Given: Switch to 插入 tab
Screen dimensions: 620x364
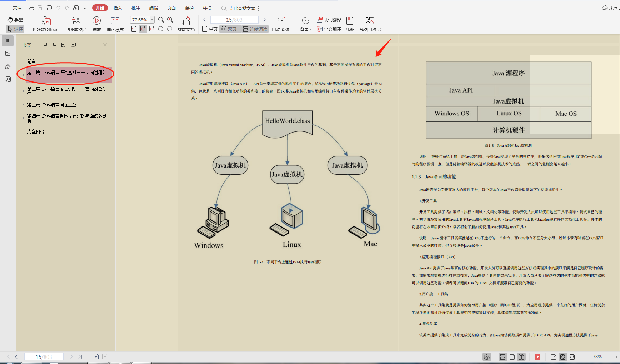Looking at the screenshot, I should pyautogui.click(x=117, y=8).
